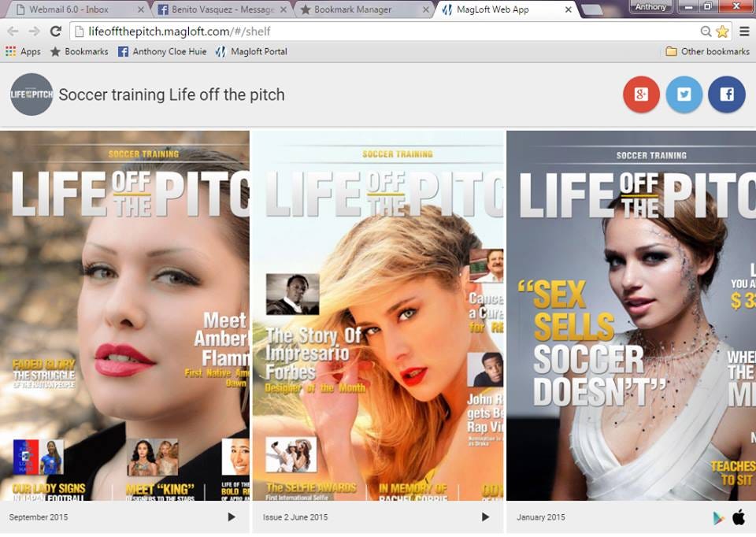Play the September 2015 issue
The image size is (756, 537).
click(x=232, y=517)
